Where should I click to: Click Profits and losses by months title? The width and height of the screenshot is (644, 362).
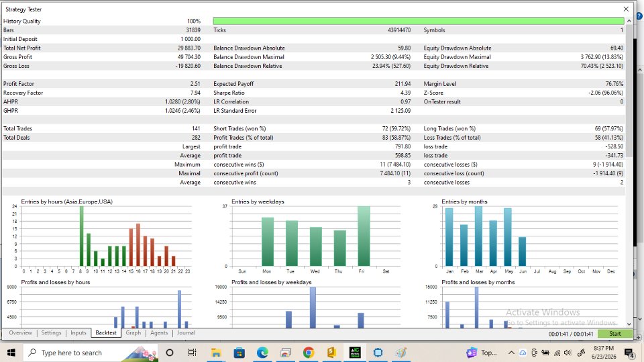tap(478, 282)
